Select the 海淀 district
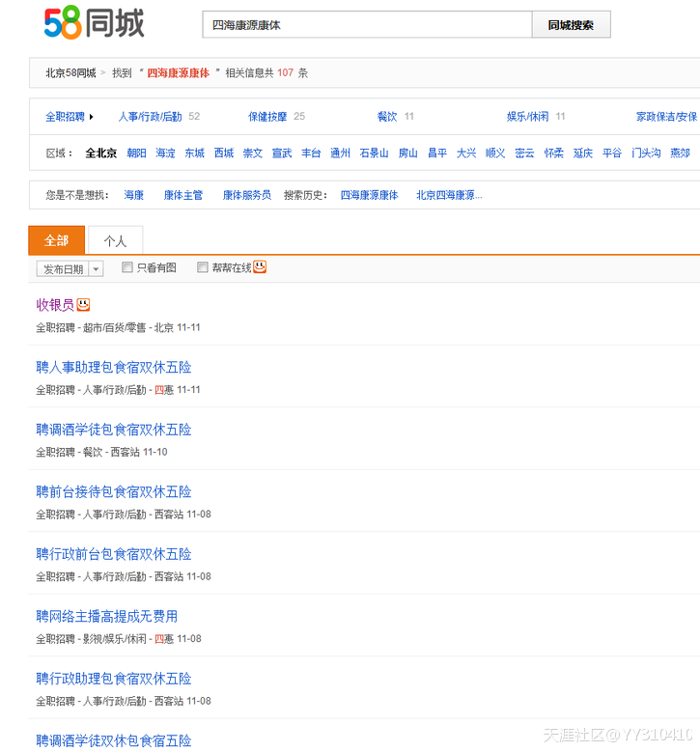 coord(165,153)
